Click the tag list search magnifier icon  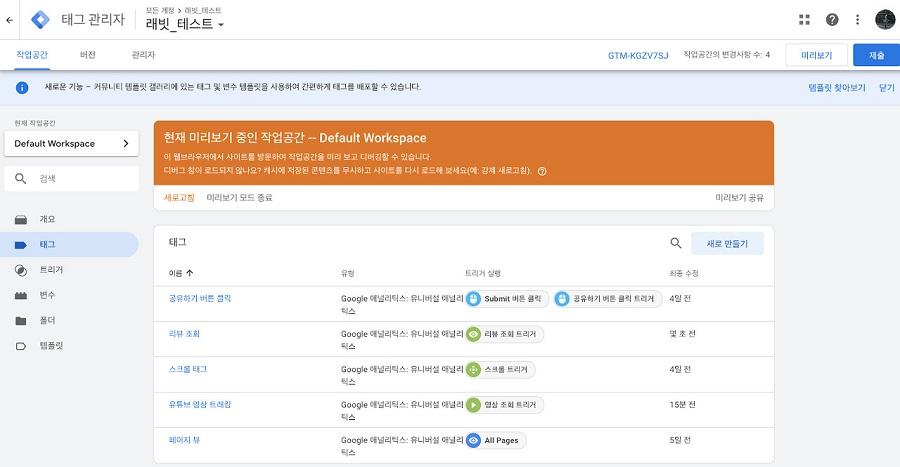(676, 243)
